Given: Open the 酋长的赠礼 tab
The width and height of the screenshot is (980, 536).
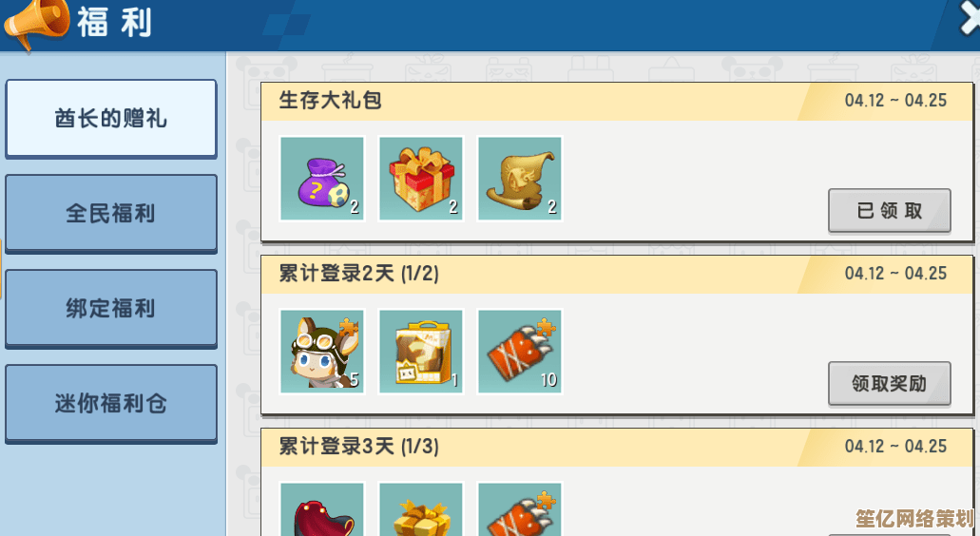Looking at the screenshot, I should 111,119.
